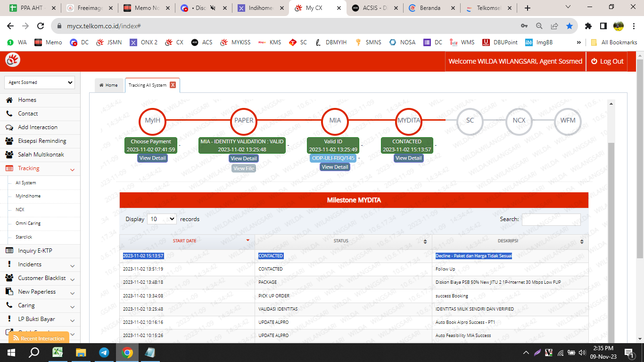Viewport: 644px width, 362px height.
Task: Switch to the Beranda browser tab
Action: (x=431, y=8)
